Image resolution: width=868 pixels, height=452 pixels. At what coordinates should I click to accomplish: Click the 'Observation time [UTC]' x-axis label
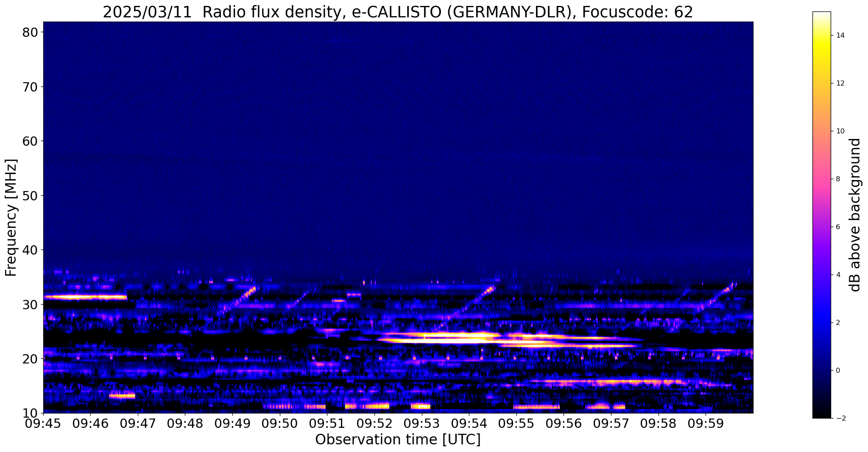coord(398,440)
